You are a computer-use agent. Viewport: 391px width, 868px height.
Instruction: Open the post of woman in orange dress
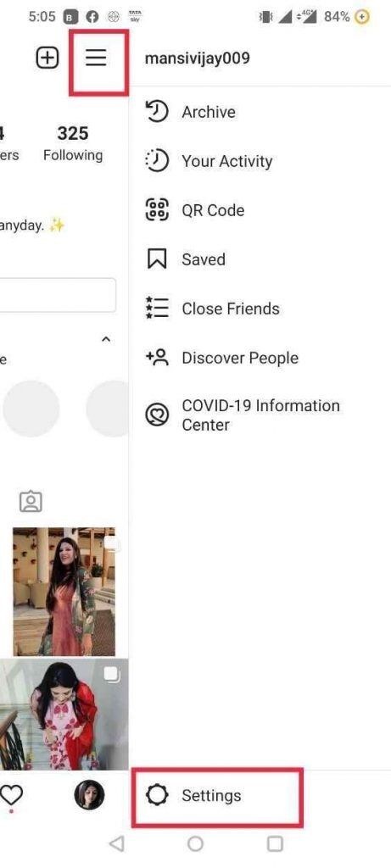64,591
